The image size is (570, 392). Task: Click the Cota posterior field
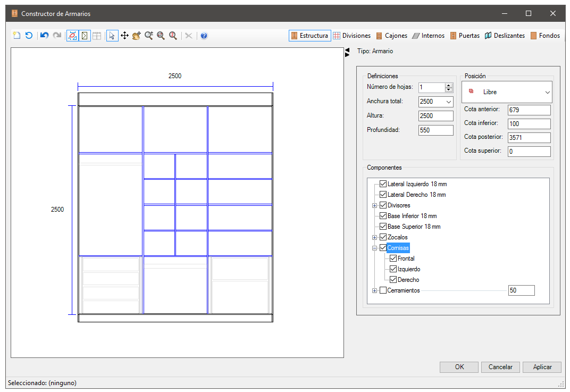[529, 137]
